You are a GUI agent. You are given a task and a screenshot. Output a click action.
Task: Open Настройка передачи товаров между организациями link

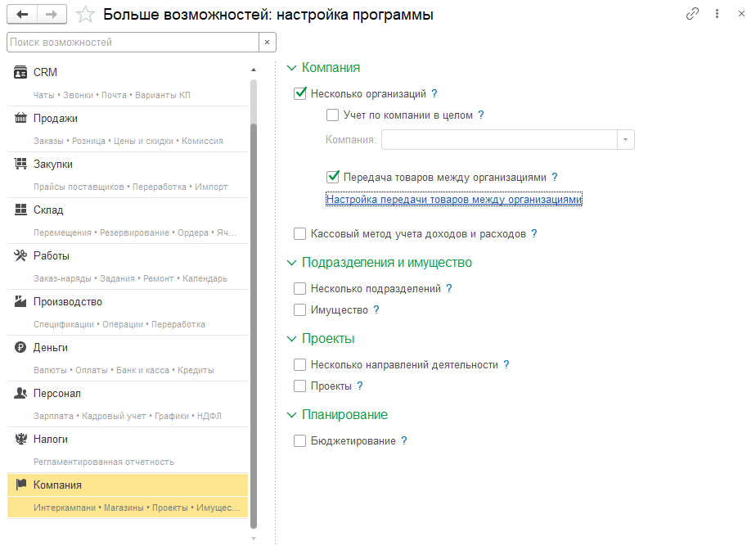[x=453, y=199]
